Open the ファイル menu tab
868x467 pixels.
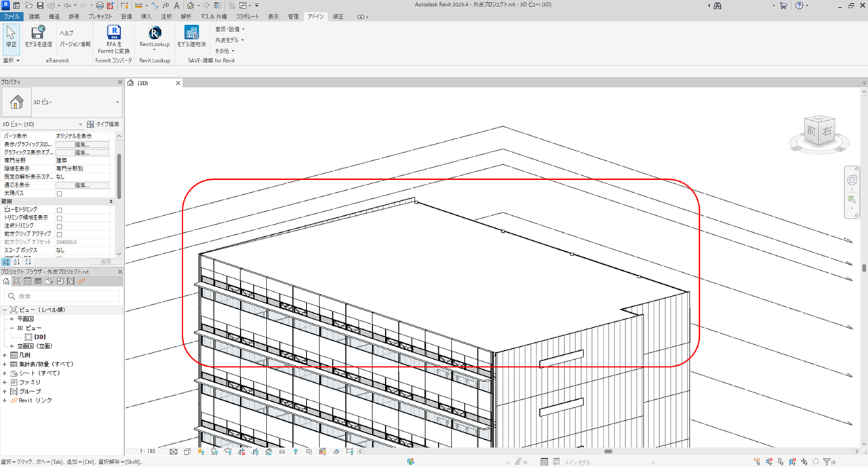(x=13, y=16)
